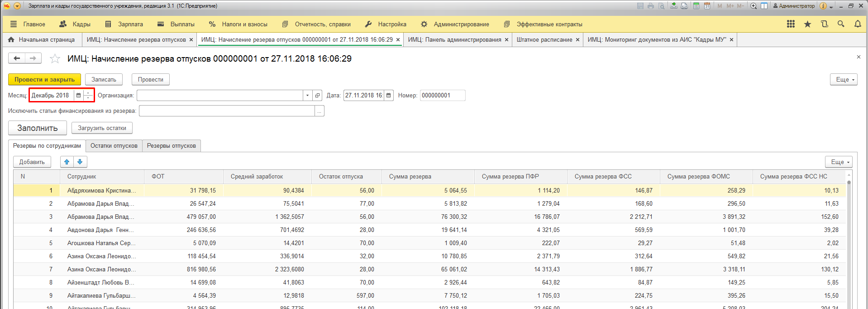Close the Штатное расписание tab

[x=577, y=40]
